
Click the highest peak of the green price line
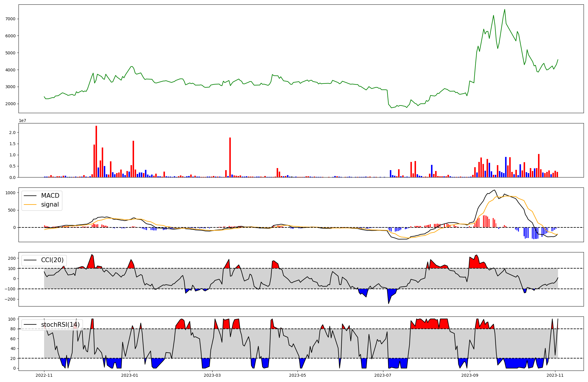(505, 10)
